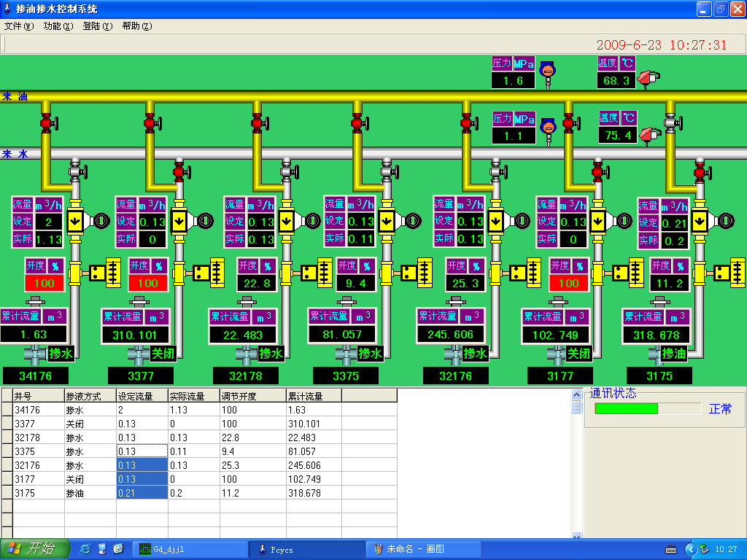747x560 pixels.
Task: Click the water line temperature sensor icon (75.4 ℃)
Action: pyautogui.click(x=649, y=135)
